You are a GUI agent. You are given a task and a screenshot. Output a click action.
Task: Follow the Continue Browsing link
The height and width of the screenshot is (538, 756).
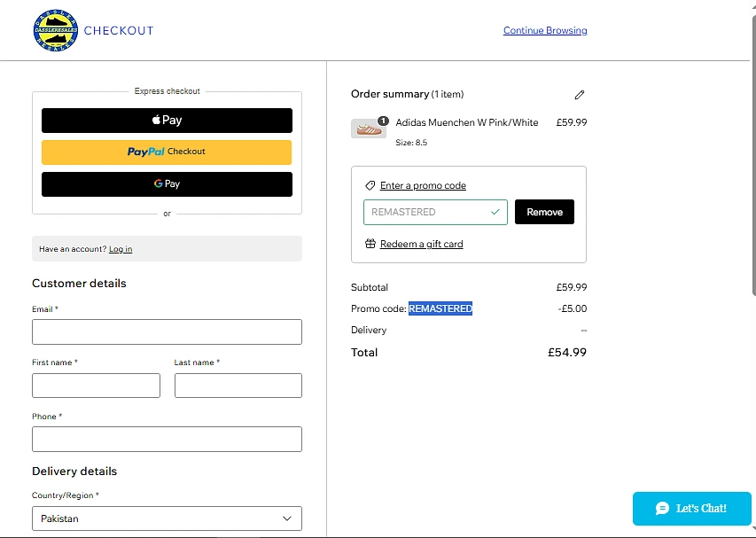[x=545, y=31]
